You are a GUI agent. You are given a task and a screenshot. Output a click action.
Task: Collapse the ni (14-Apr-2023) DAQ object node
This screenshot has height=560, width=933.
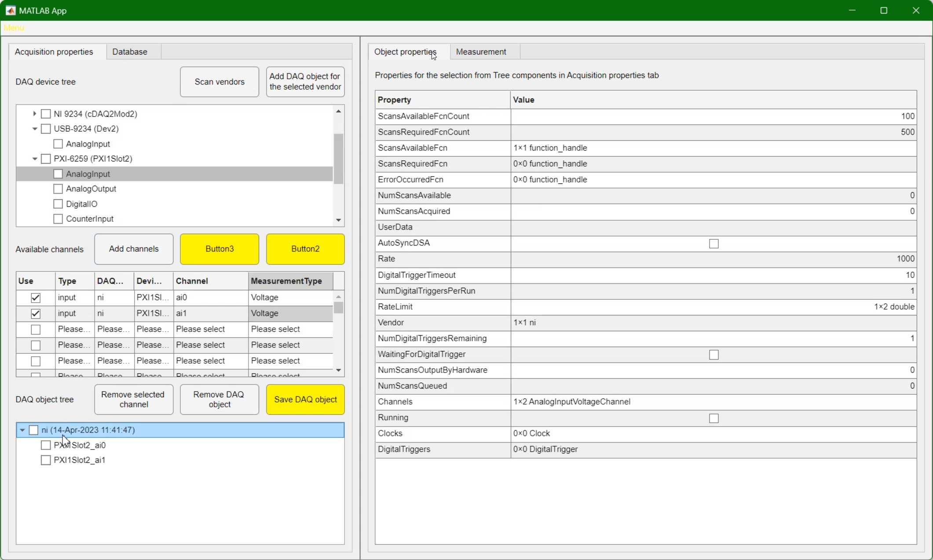[x=22, y=430]
